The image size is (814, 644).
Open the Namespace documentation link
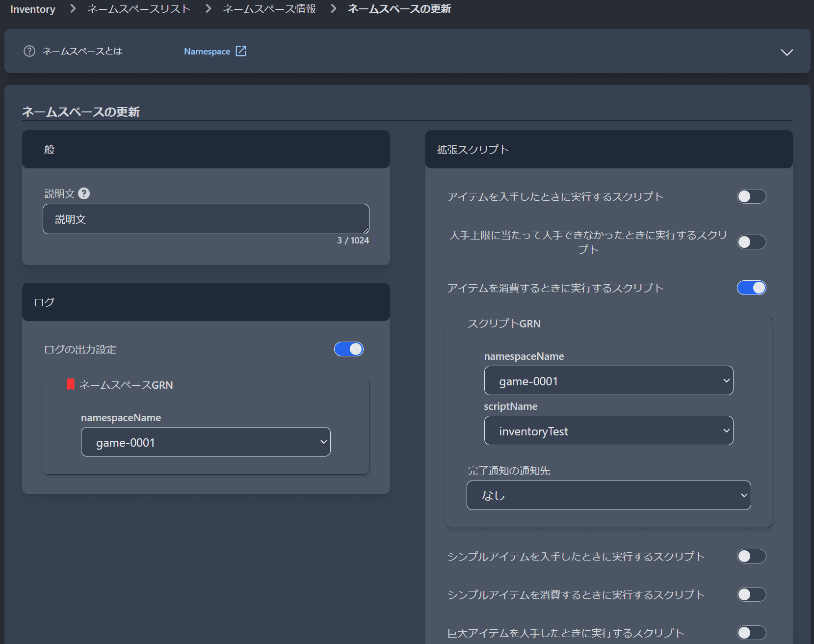coord(207,52)
